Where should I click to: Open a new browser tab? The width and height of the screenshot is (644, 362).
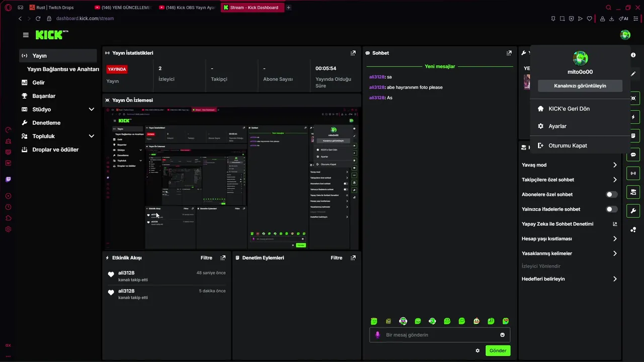(x=288, y=8)
